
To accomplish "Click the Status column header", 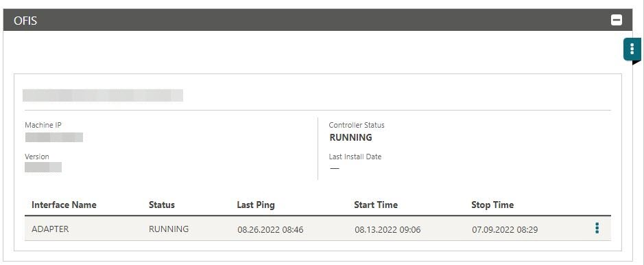I will coord(161,205).
